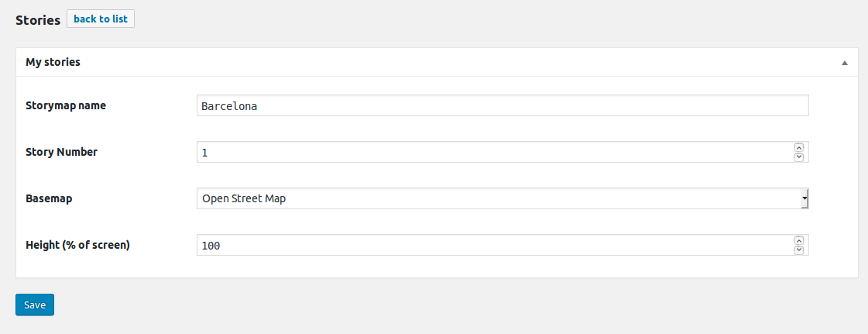This screenshot has height=334, width=868.
Task: Click the Height (% of screen) label
Action: (x=77, y=245)
